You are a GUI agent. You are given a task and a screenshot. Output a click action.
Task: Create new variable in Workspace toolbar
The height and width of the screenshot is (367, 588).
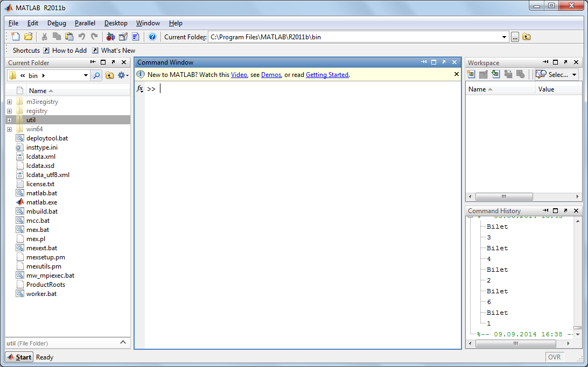pyautogui.click(x=471, y=74)
